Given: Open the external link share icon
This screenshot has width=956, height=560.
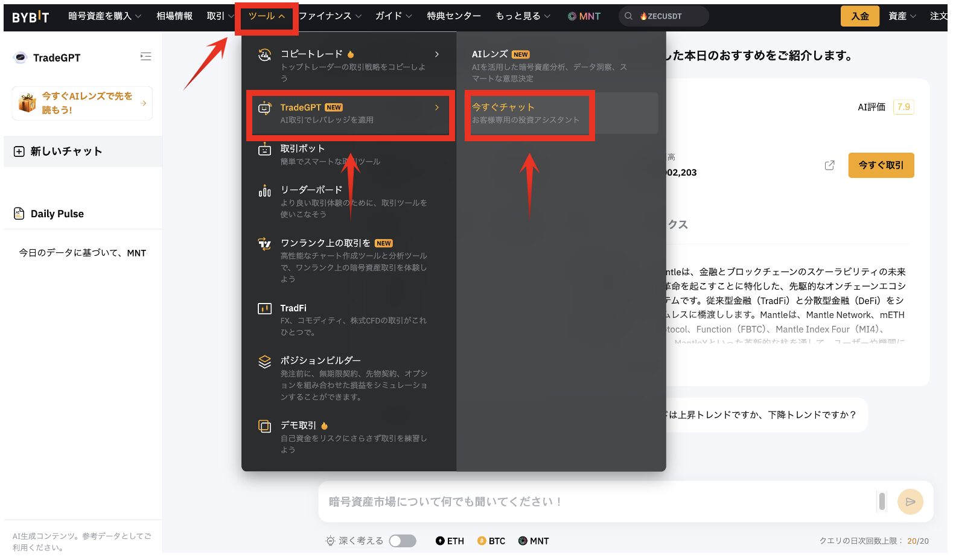Looking at the screenshot, I should [829, 165].
